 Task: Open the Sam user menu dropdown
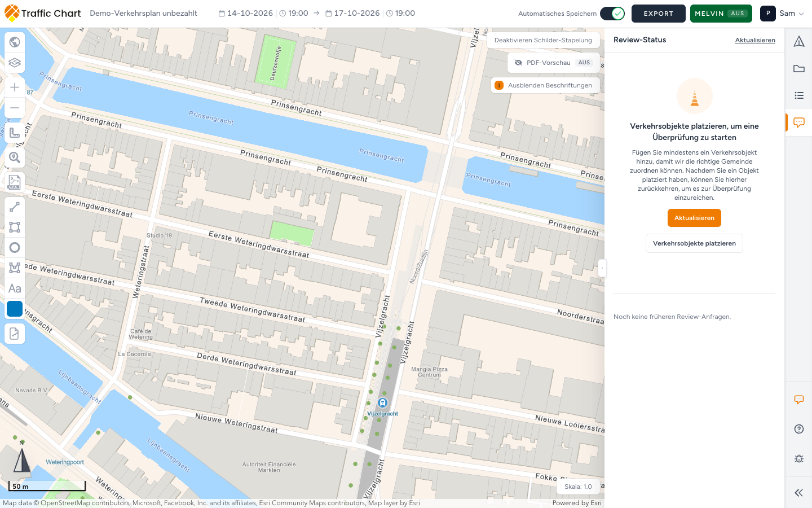tap(783, 14)
